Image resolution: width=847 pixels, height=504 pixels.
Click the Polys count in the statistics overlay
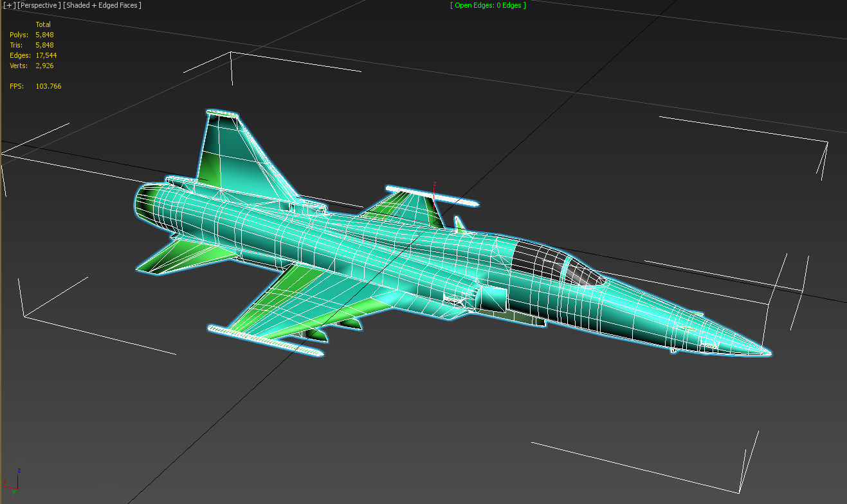45,34
